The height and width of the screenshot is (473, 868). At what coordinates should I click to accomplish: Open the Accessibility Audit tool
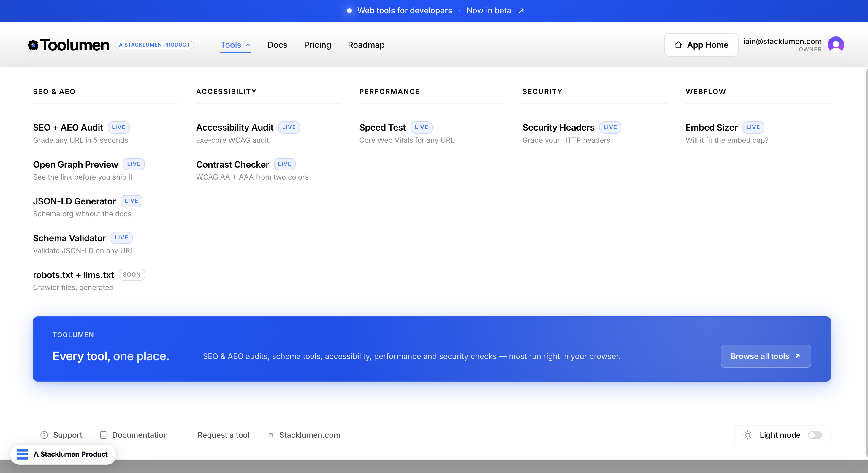pos(235,127)
